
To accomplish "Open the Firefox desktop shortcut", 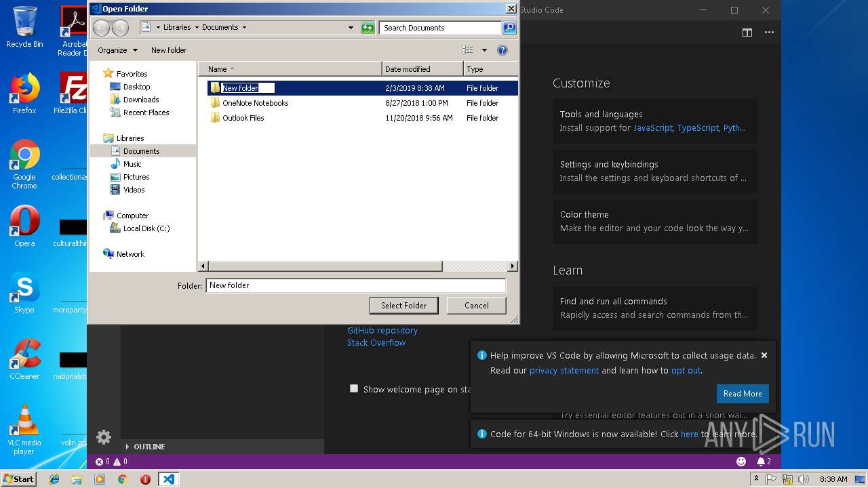I will (24, 94).
